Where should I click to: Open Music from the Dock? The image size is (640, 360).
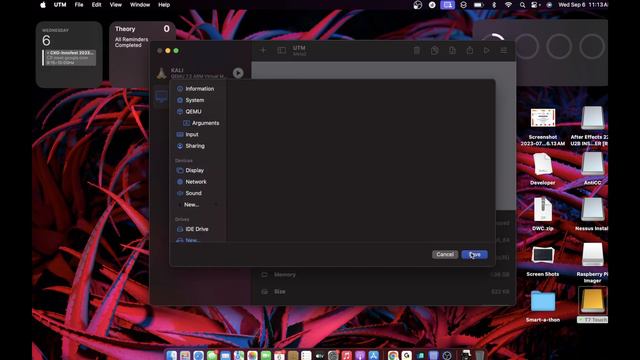tap(347, 355)
